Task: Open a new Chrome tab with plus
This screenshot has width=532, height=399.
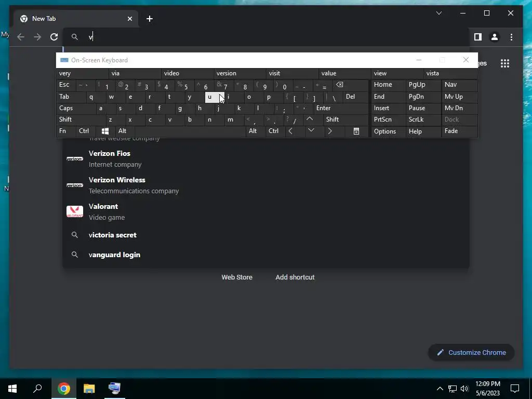Action: click(150, 19)
